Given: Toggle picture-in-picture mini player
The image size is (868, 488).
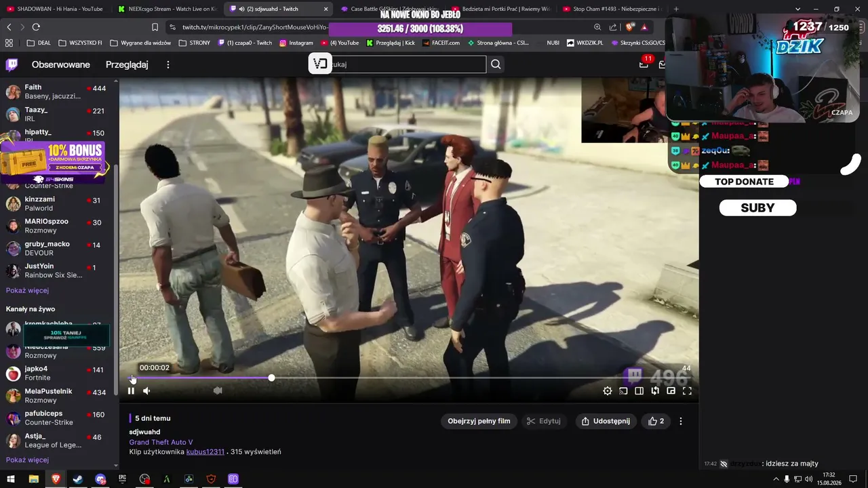Looking at the screenshot, I should click(x=671, y=390).
